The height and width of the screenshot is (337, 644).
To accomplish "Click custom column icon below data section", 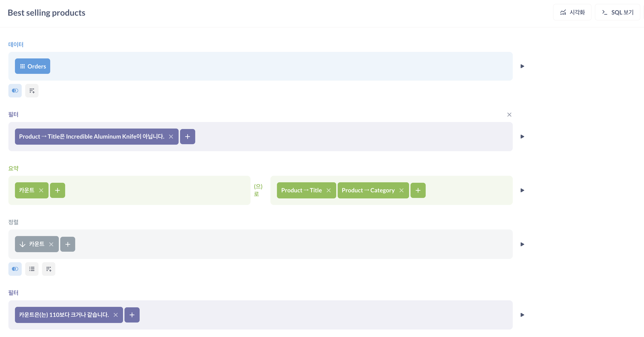I will pos(32,91).
